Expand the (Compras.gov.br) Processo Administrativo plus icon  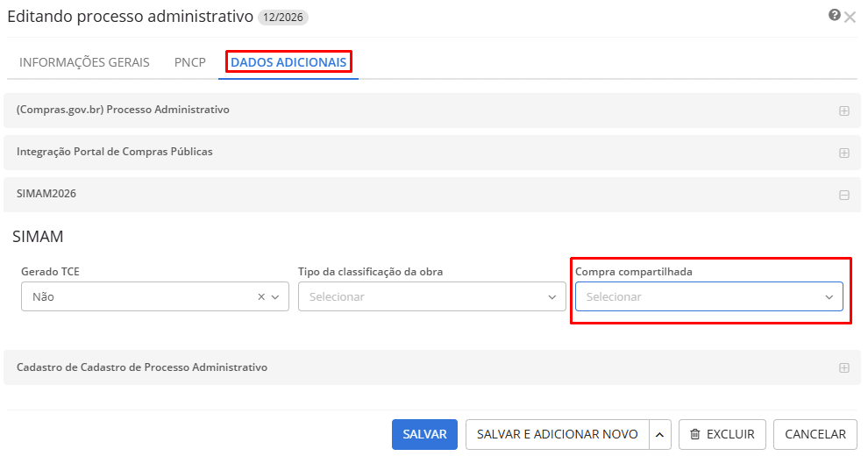(844, 110)
